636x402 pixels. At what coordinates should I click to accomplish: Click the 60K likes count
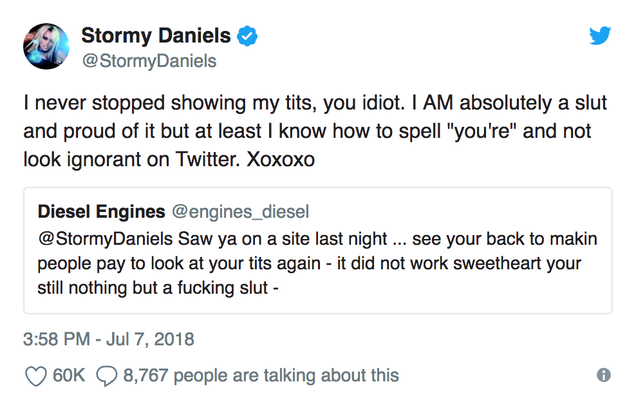click(x=69, y=376)
